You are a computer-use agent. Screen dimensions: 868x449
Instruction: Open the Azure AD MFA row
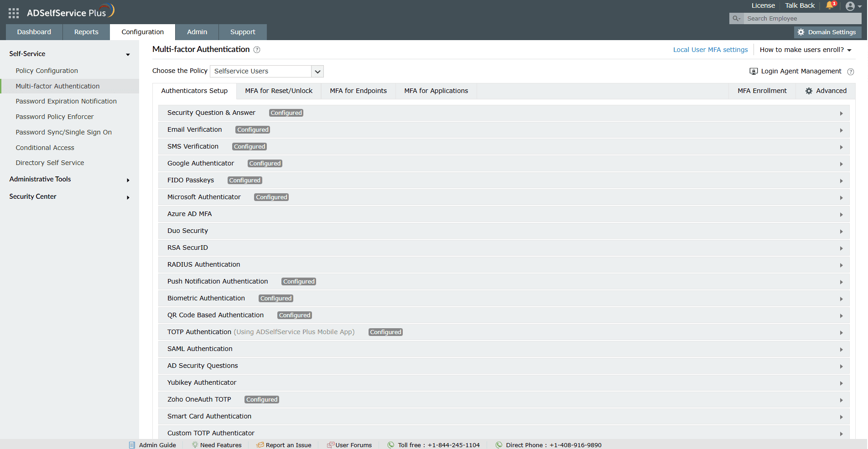coord(504,214)
